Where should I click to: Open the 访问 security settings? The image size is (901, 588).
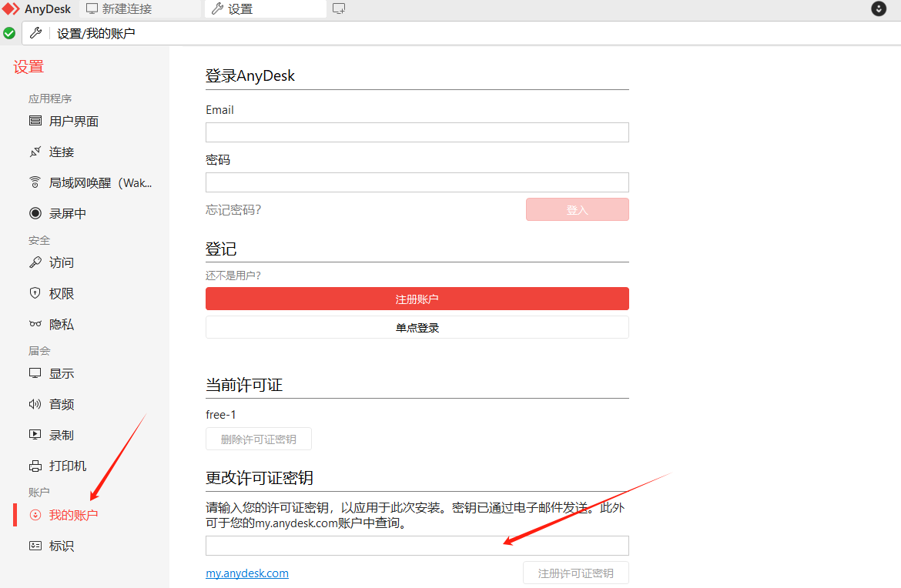[x=62, y=262]
